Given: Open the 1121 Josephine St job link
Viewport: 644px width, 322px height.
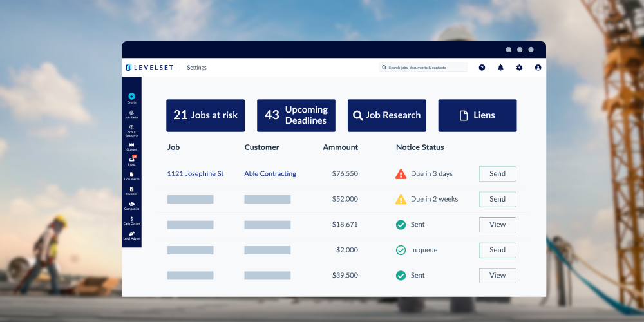Looking at the screenshot, I should pyautogui.click(x=195, y=174).
